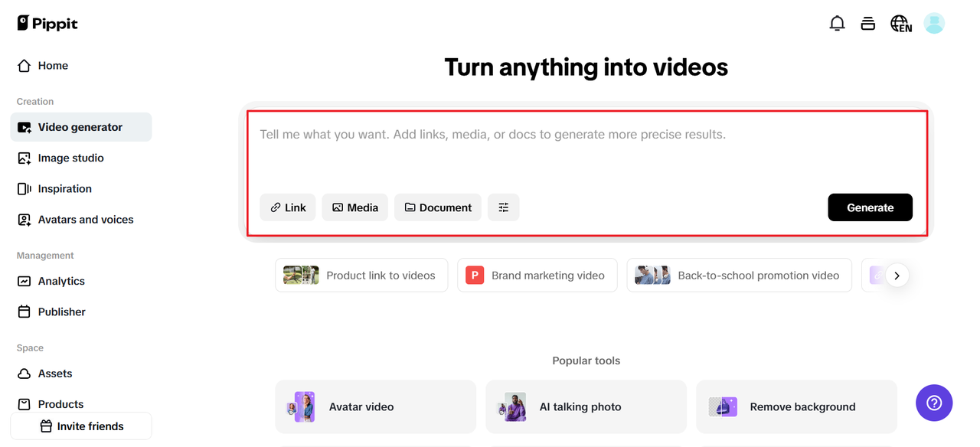
Task: Choose Product link to videos suggestion
Action: click(x=361, y=276)
